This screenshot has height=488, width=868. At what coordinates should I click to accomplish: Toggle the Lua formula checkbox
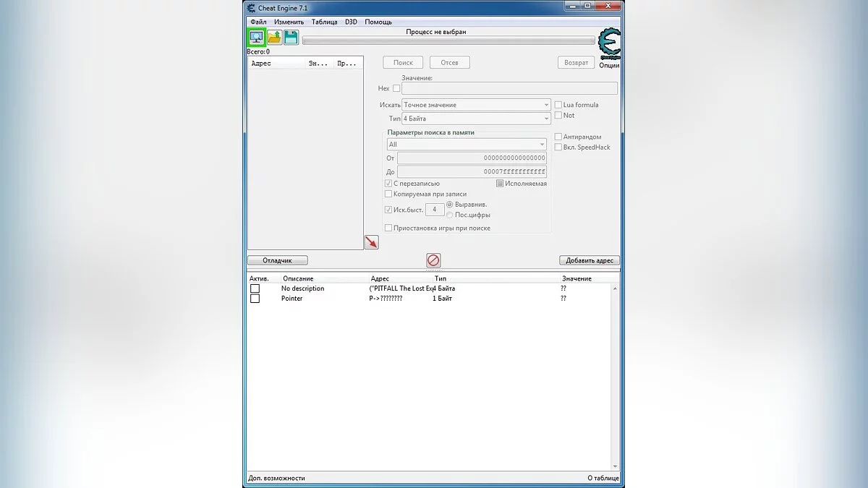point(558,105)
